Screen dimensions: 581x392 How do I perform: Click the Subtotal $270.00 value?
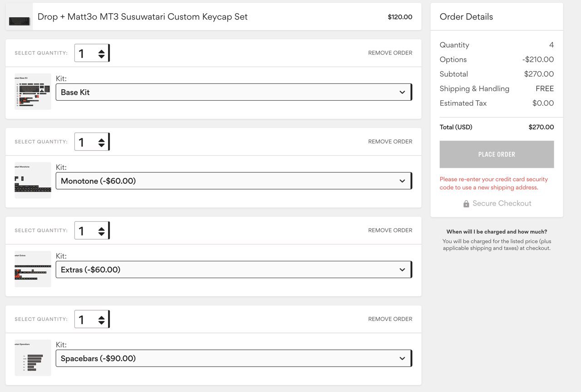(539, 74)
